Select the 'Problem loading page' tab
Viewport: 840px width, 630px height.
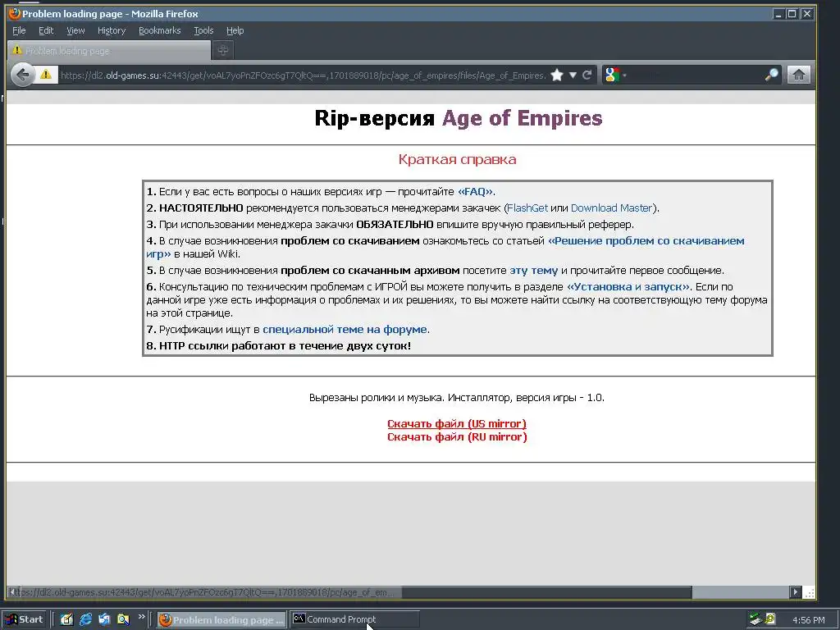tap(109, 51)
